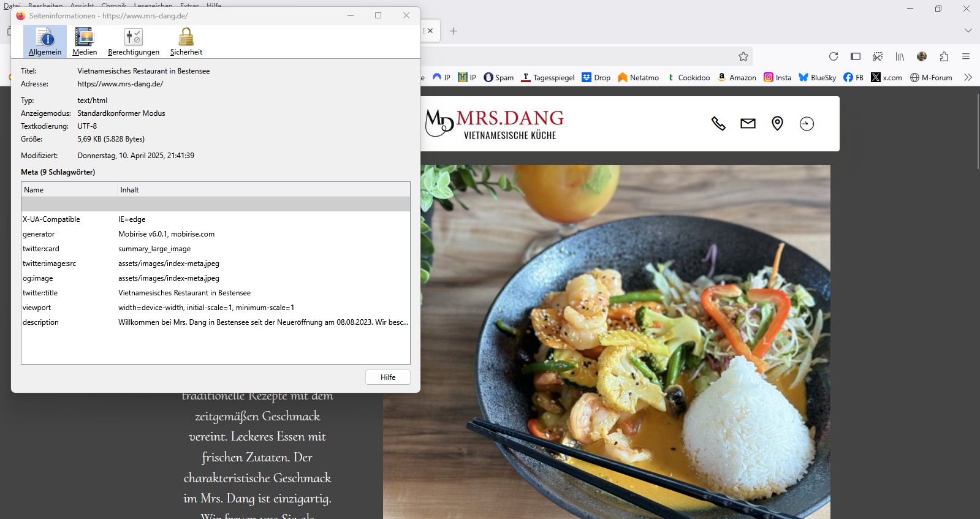
Task: Click the text/html type value
Action: 93,100
